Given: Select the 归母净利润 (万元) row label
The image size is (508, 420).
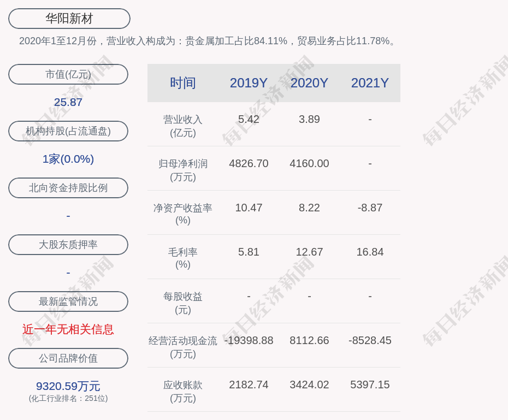Looking at the screenshot, I should pyautogui.click(x=183, y=170).
